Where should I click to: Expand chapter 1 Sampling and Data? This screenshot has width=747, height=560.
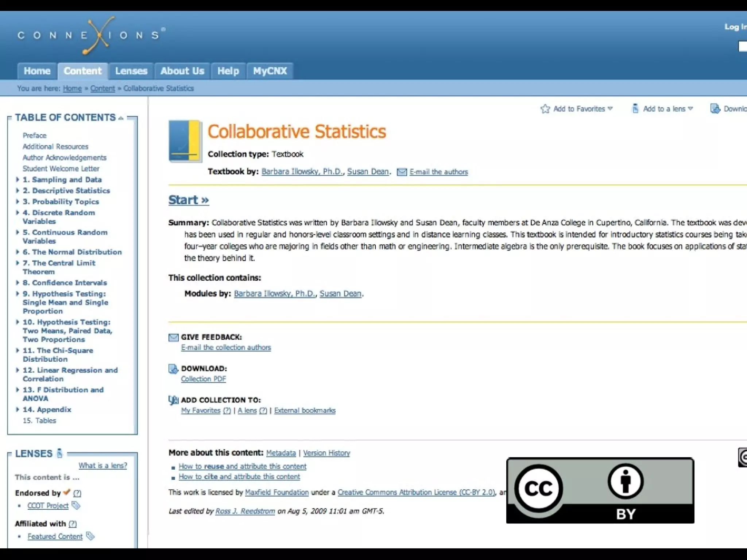pos(18,179)
